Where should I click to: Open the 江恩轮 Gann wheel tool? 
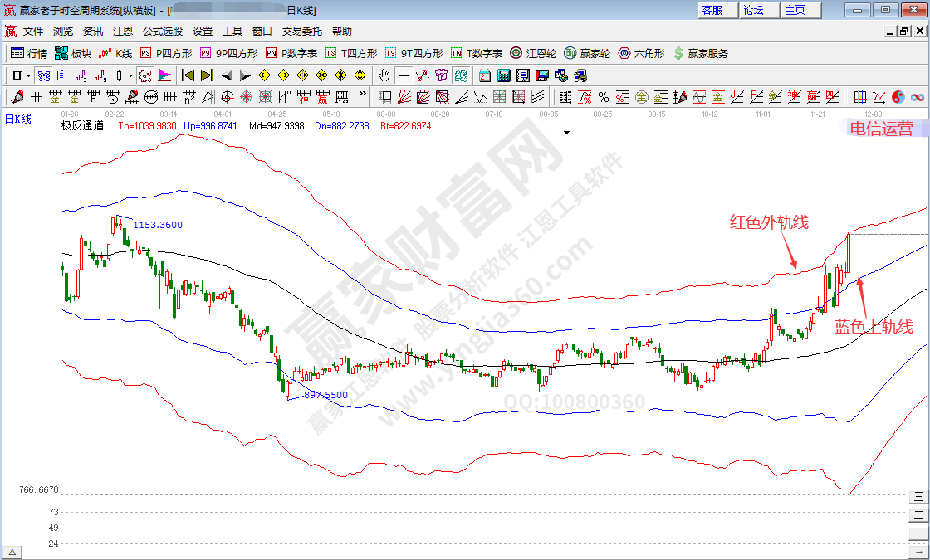click(533, 53)
